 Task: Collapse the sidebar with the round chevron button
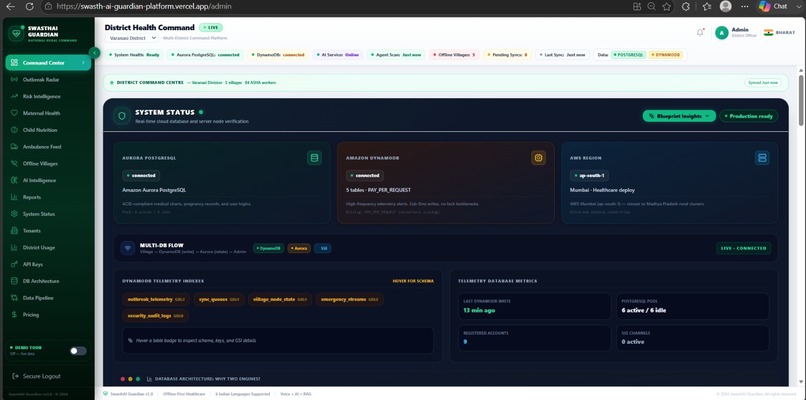94,52
